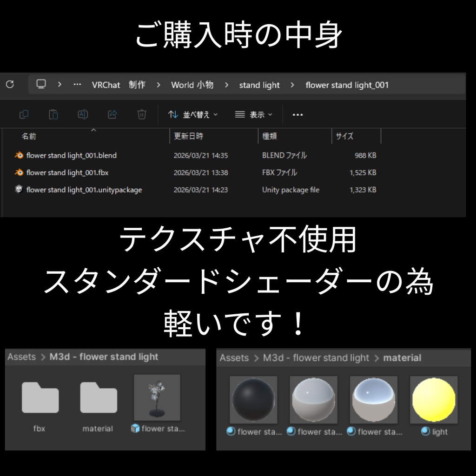Image resolution: width=476 pixels, height=476 pixels.
Task: Expand the chevron after the PC icon
Action: (59, 85)
